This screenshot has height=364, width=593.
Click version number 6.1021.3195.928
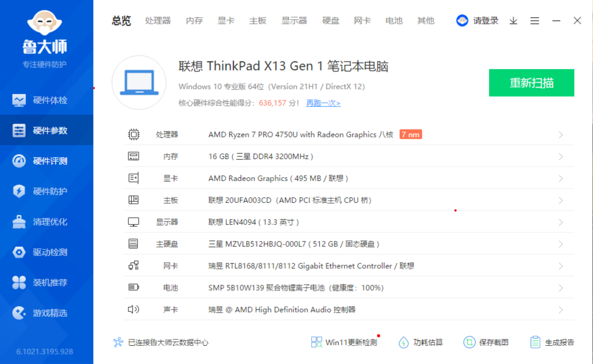(x=45, y=351)
